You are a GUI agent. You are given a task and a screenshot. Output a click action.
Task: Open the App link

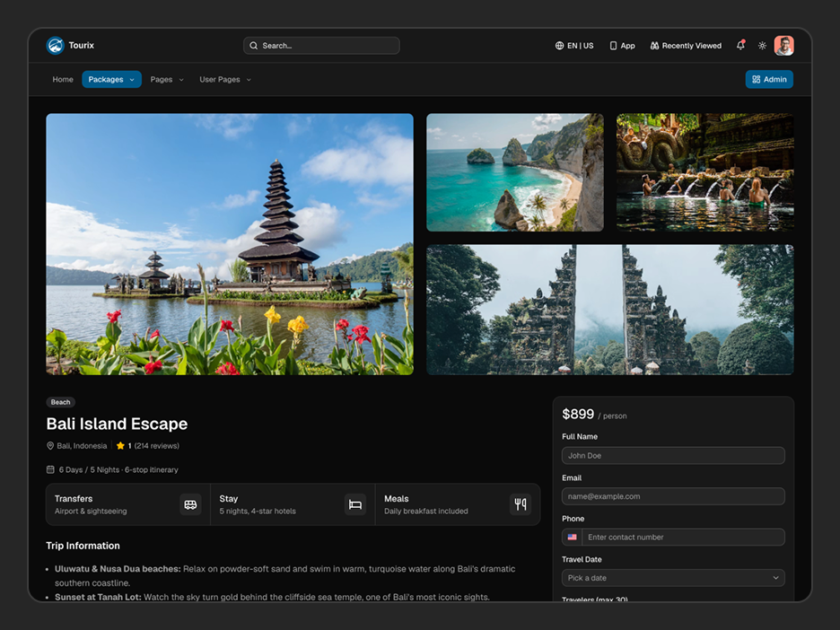(x=622, y=46)
